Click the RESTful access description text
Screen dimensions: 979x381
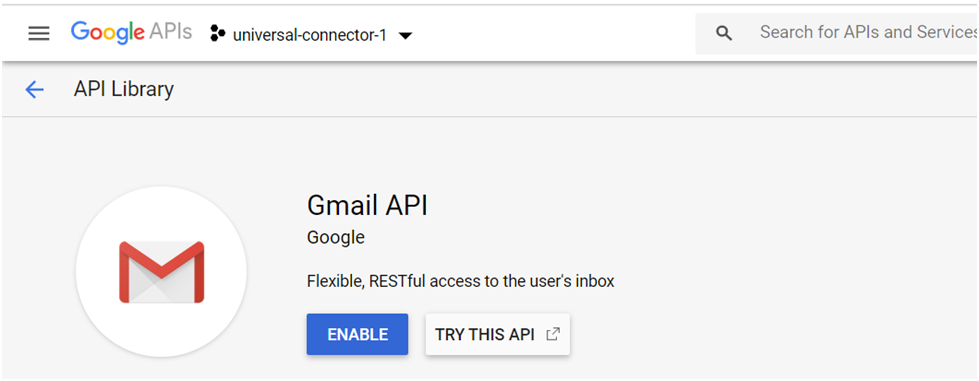tap(461, 282)
